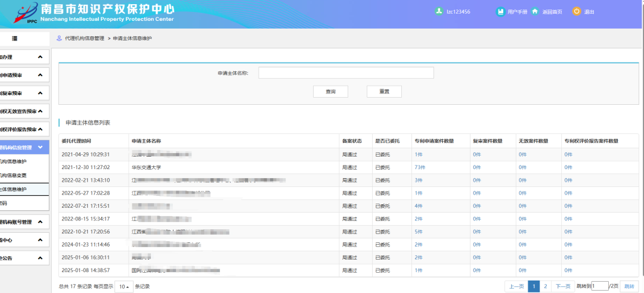Click the 退出 logout text
The height and width of the screenshot is (293, 644).
click(589, 12)
